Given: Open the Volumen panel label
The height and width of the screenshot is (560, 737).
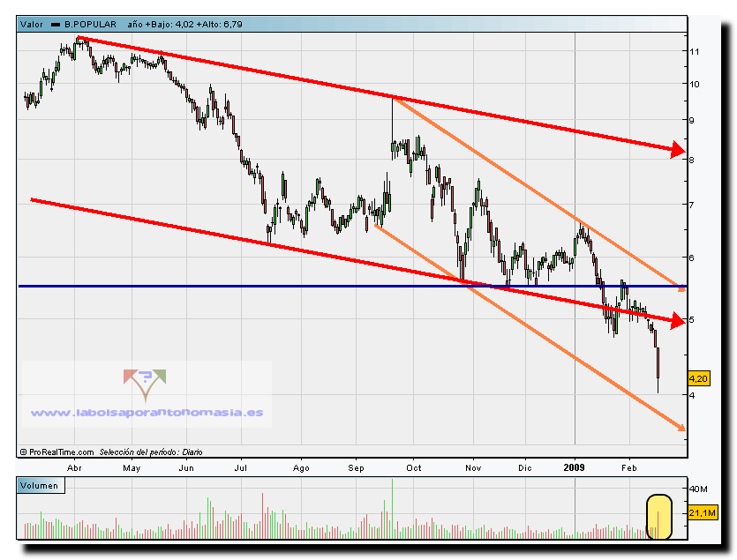Looking at the screenshot, I should pyautogui.click(x=40, y=486).
